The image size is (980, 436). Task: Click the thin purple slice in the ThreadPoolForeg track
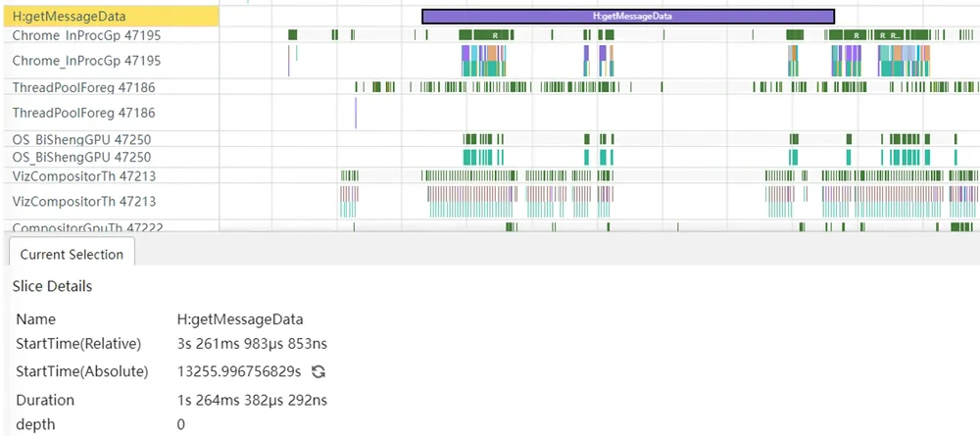coord(356,113)
